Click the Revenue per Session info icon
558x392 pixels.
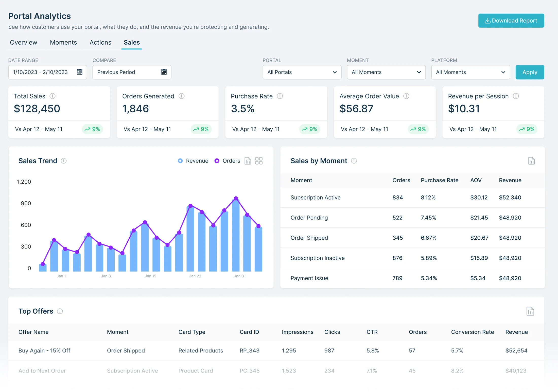(516, 96)
